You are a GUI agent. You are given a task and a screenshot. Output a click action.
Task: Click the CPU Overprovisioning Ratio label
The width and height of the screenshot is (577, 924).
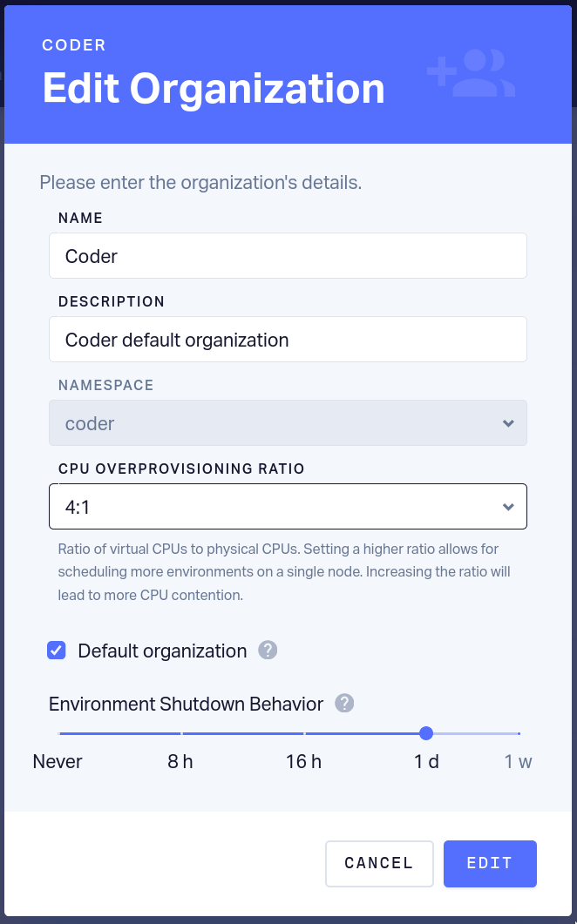[x=181, y=469]
